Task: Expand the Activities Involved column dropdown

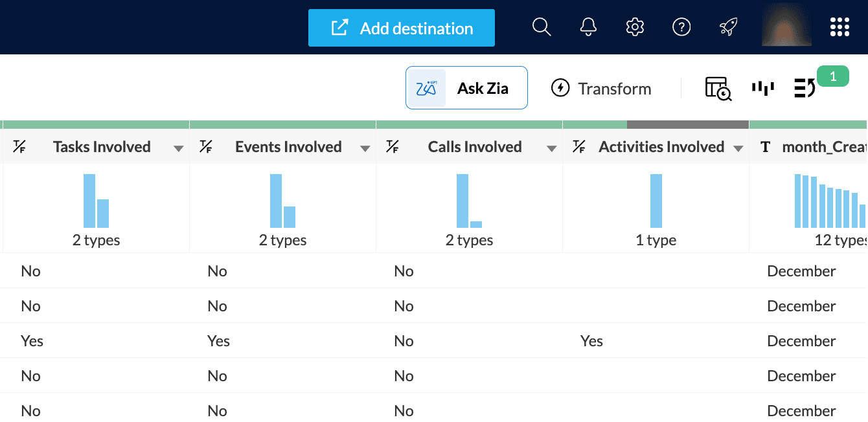Action: pos(738,148)
